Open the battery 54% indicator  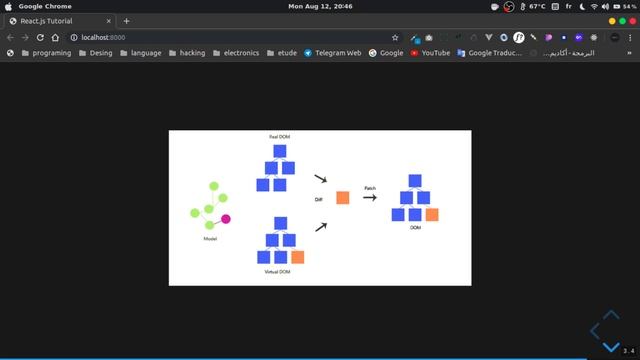click(x=625, y=7)
